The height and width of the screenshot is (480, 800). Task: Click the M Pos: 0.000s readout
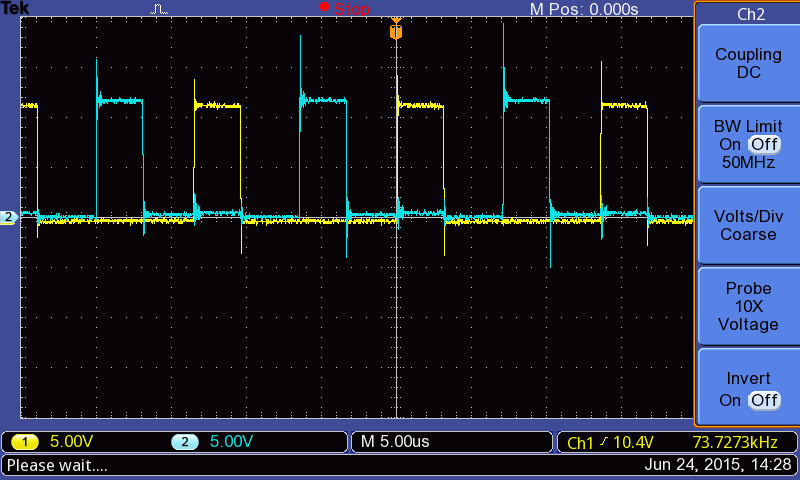point(584,9)
